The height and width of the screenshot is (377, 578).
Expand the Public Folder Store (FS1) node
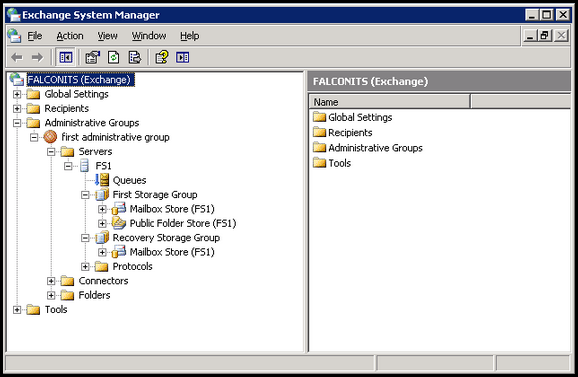pos(102,224)
